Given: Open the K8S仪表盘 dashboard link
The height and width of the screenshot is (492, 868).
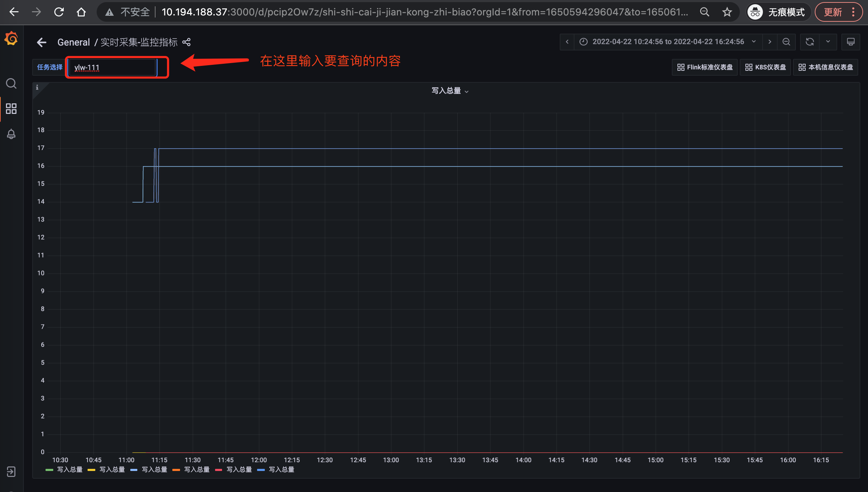Looking at the screenshot, I should pos(765,67).
